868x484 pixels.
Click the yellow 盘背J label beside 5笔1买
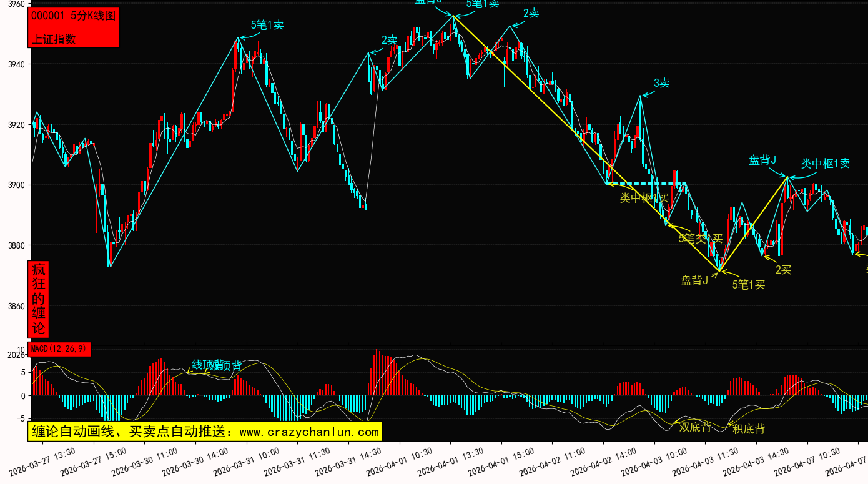pos(694,280)
